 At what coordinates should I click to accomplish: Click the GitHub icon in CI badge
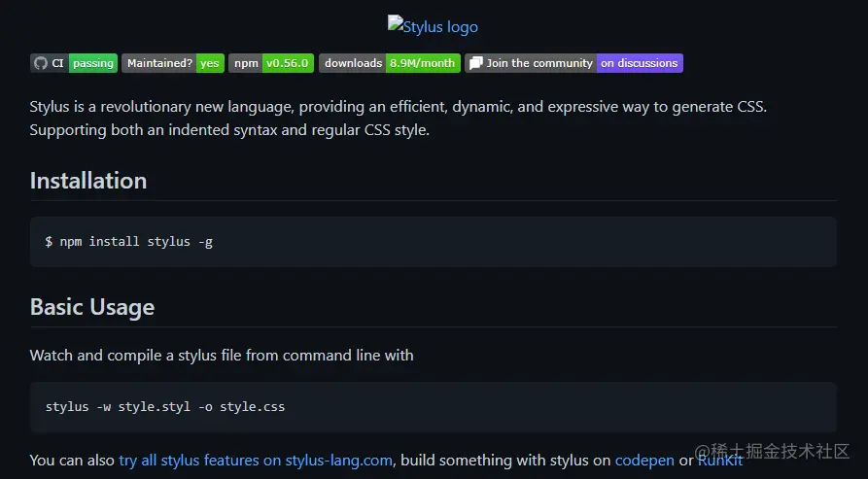[x=41, y=63]
